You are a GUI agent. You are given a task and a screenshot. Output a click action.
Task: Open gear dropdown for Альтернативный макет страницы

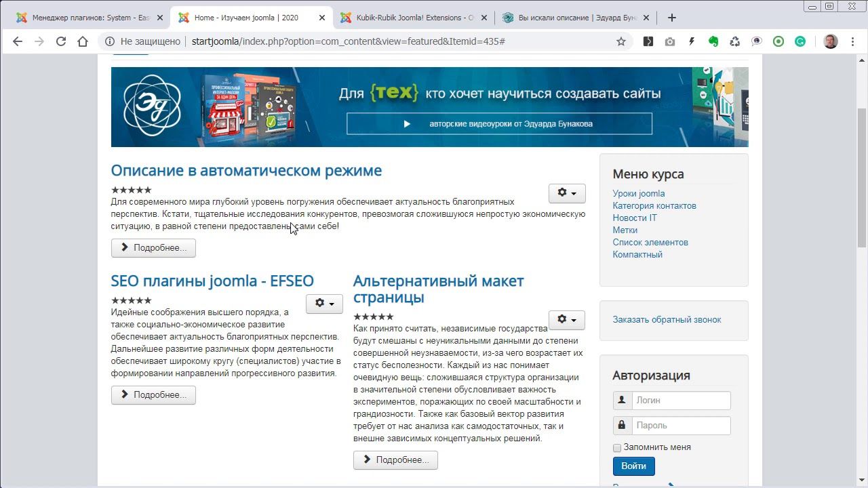tap(567, 320)
